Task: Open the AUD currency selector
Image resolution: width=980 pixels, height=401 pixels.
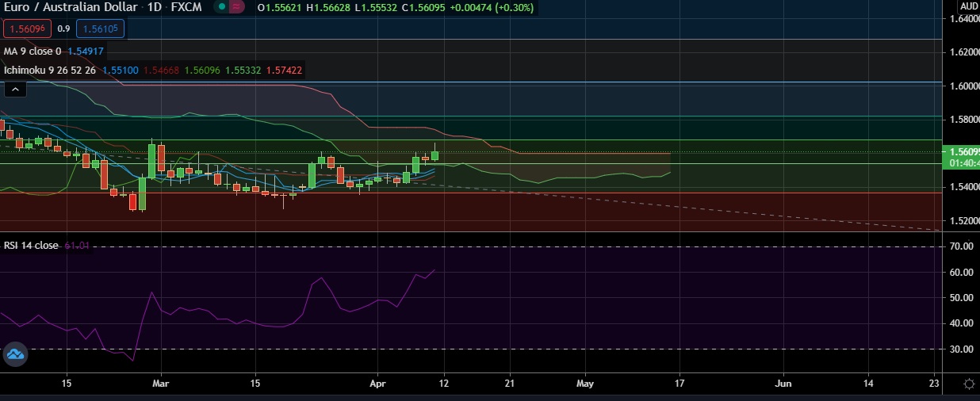Action: [969, 6]
